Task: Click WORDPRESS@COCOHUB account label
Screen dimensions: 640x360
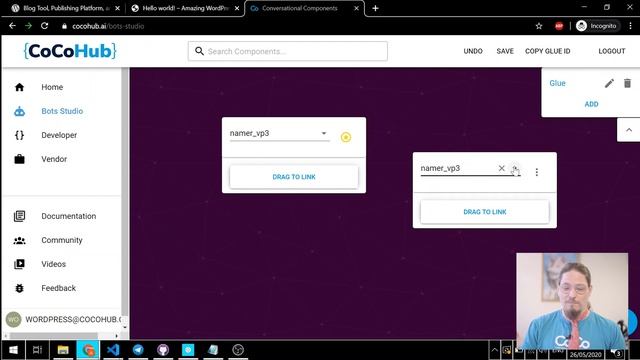Action: pos(73,319)
